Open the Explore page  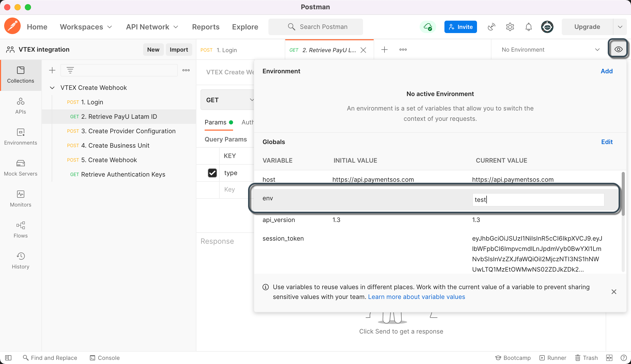[245, 27]
